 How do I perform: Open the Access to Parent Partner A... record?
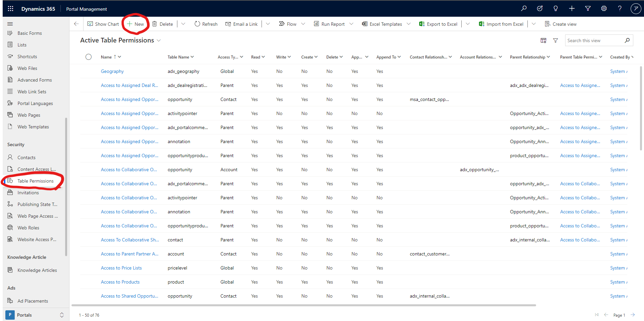point(130,254)
